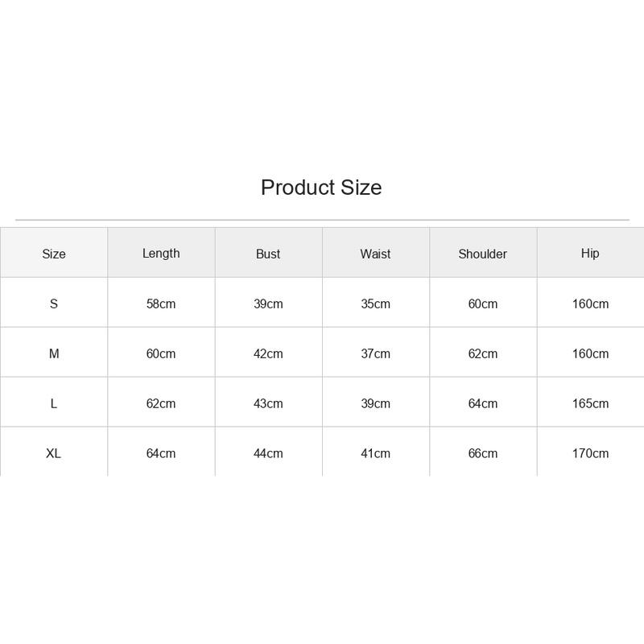Click the Product Size heading
644x644 pixels.
click(x=321, y=188)
